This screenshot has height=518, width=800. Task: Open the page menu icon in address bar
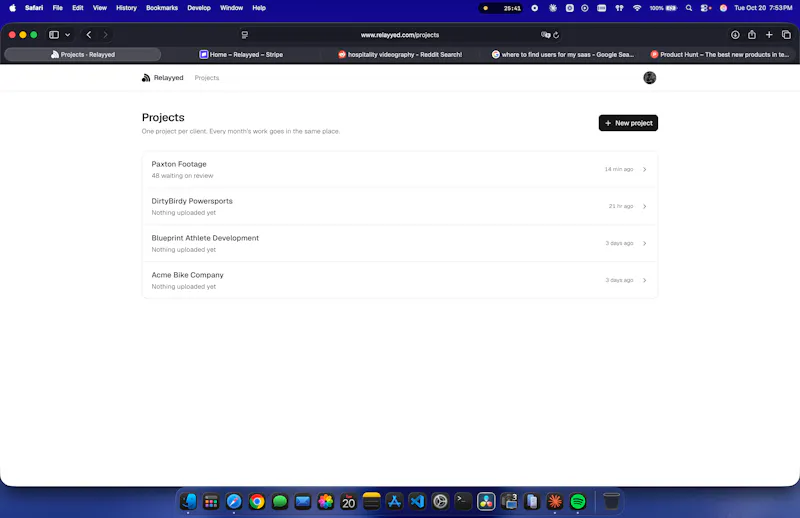pyautogui.click(x=245, y=35)
